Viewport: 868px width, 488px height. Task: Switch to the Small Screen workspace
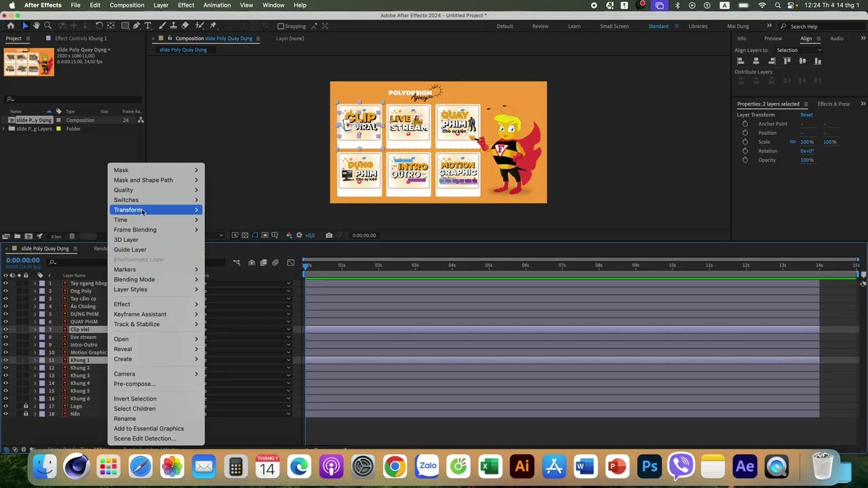(614, 26)
